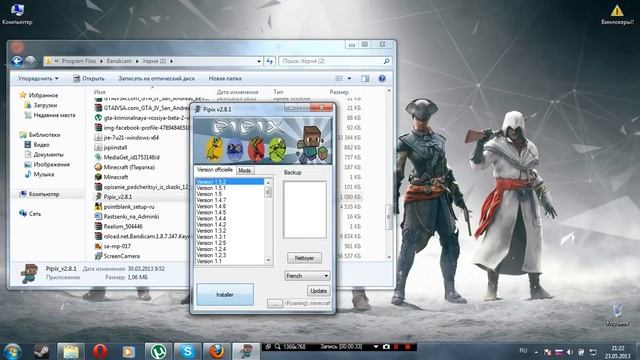Click the volume speaker tray icon
640x360 pixels.
pos(570,352)
